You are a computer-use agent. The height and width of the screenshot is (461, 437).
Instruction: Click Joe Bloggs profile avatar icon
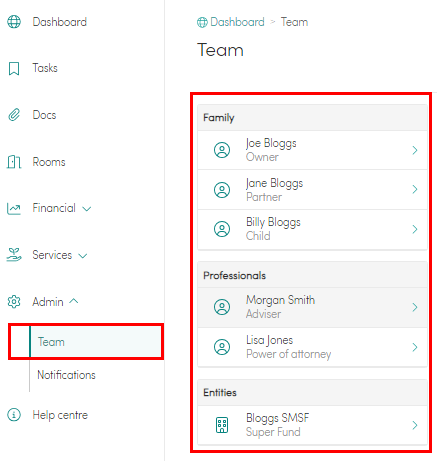tap(222, 150)
